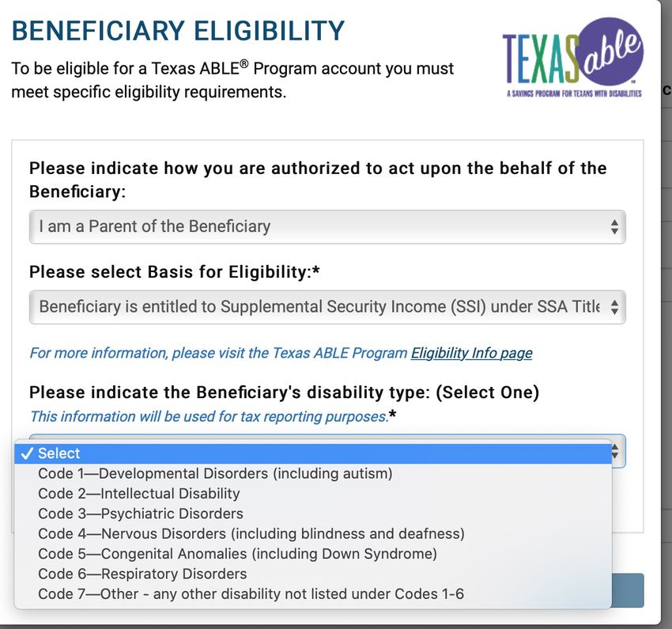Viewport: 672px width, 629px height.
Task: Select Code 5 Congenital Anomalies option
Action: 313,554
